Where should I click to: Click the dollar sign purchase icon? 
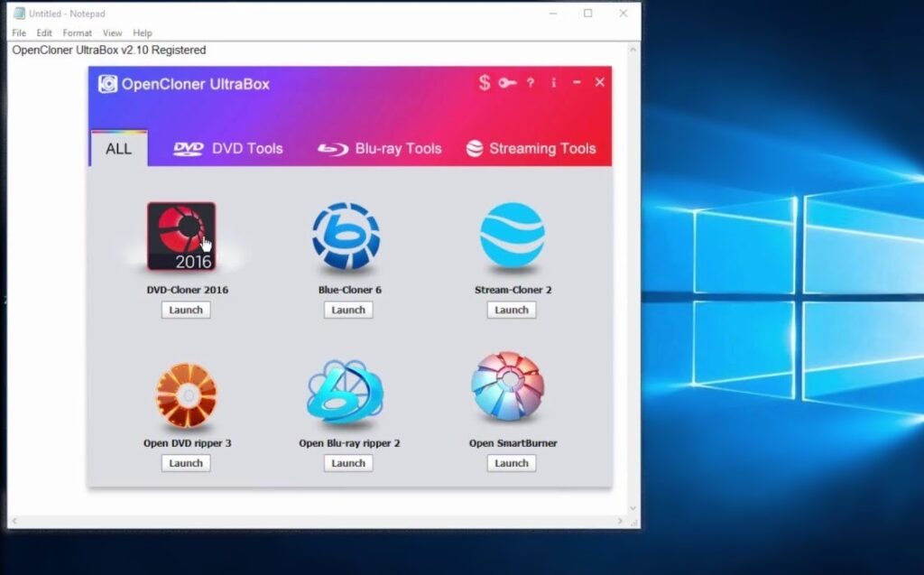click(x=485, y=82)
